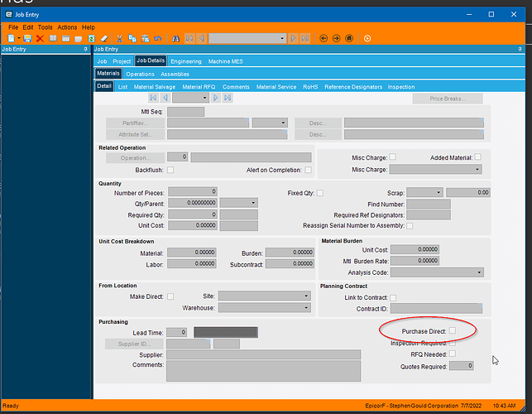
Task: Open the main toolbar navigation dropdown
Action: [282, 38]
